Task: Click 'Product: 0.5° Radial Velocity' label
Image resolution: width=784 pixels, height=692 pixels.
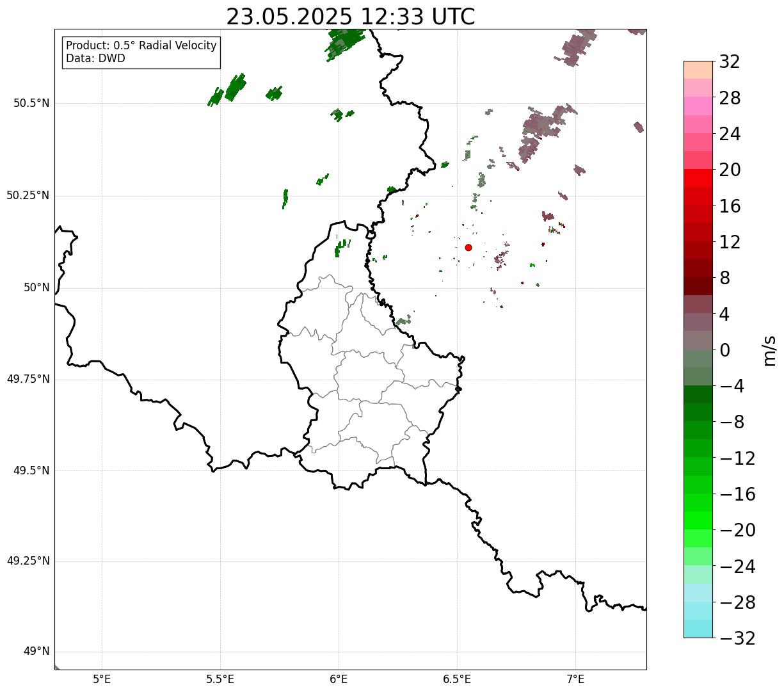Action: coord(141,46)
